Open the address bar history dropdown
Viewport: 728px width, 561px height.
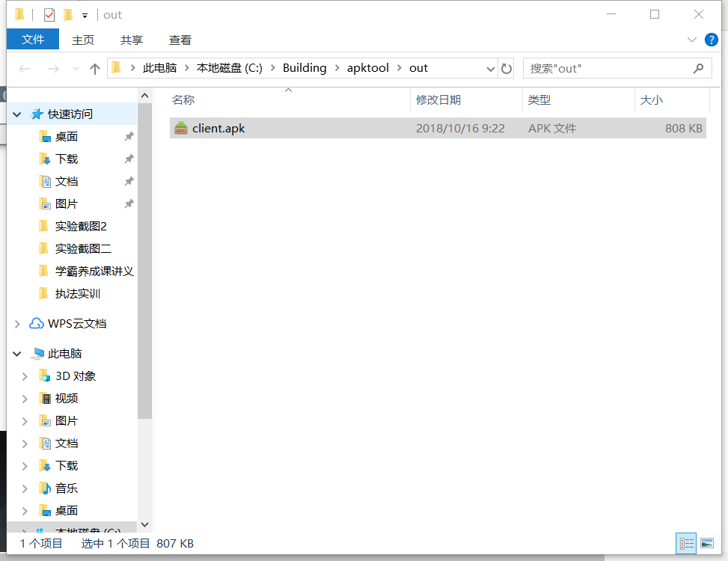pos(490,69)
